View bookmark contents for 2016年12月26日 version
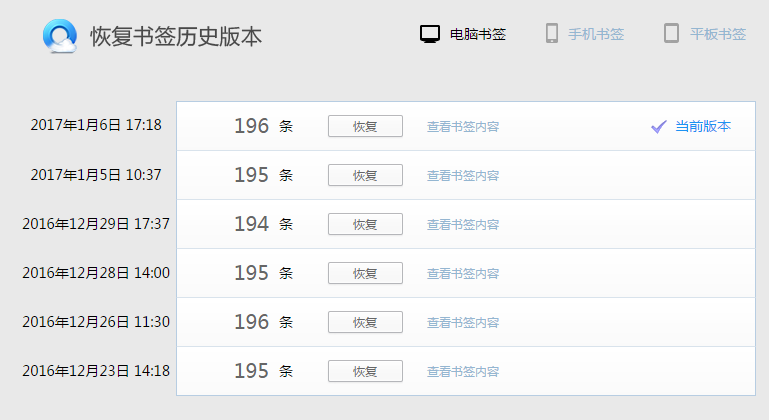 tap(463, 323)
